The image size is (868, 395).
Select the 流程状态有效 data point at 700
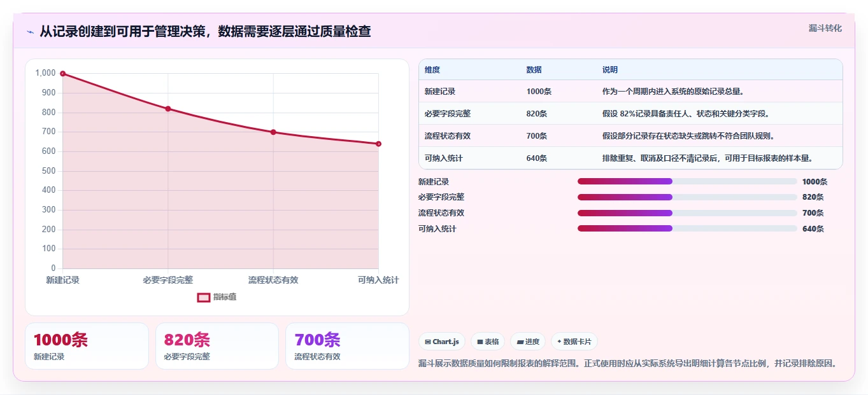tap(273, 132)
